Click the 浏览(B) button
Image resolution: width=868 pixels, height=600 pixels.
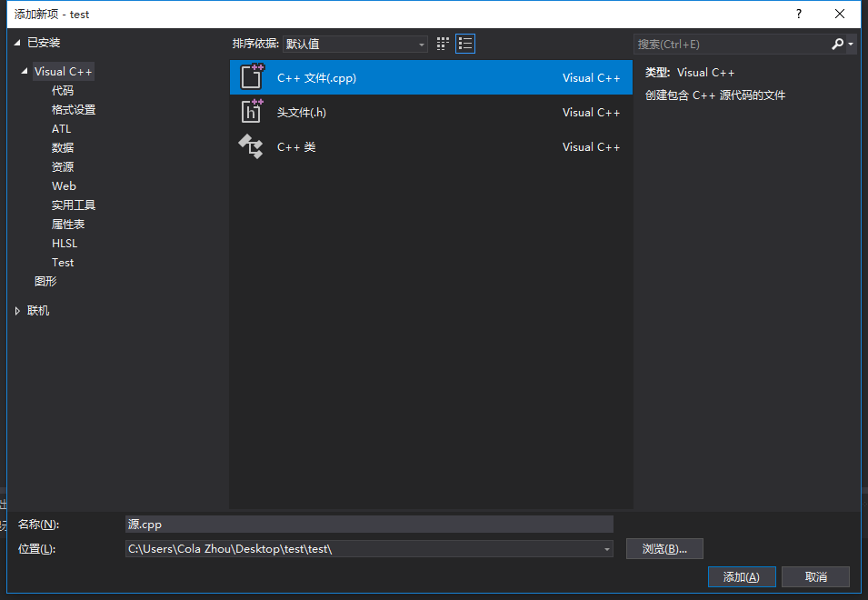click(x=663, y=548)
